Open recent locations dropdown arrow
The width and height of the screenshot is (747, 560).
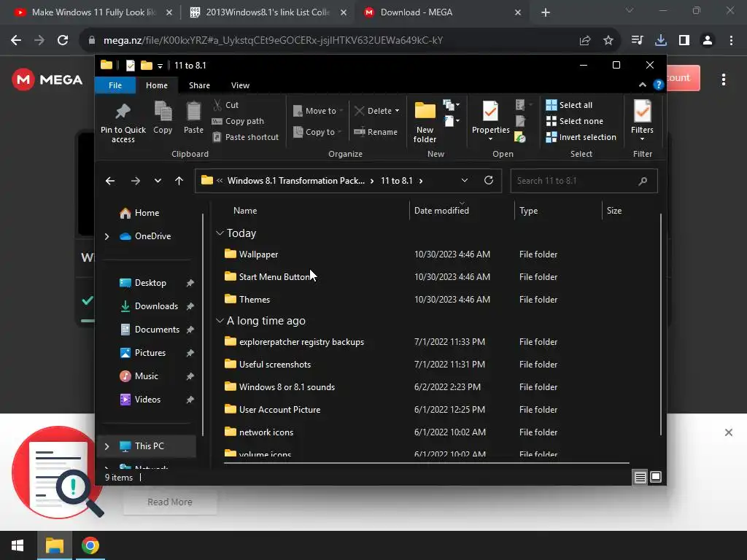coord(158,181)
